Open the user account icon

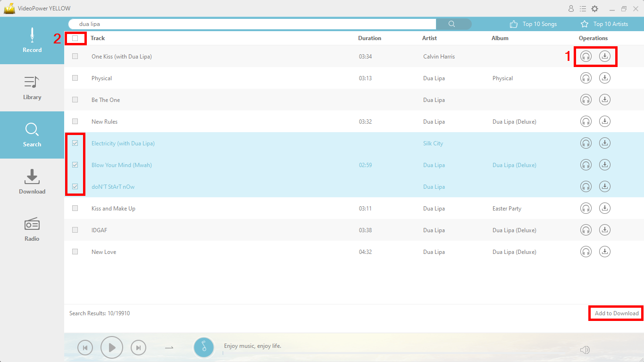coord(570,8)
